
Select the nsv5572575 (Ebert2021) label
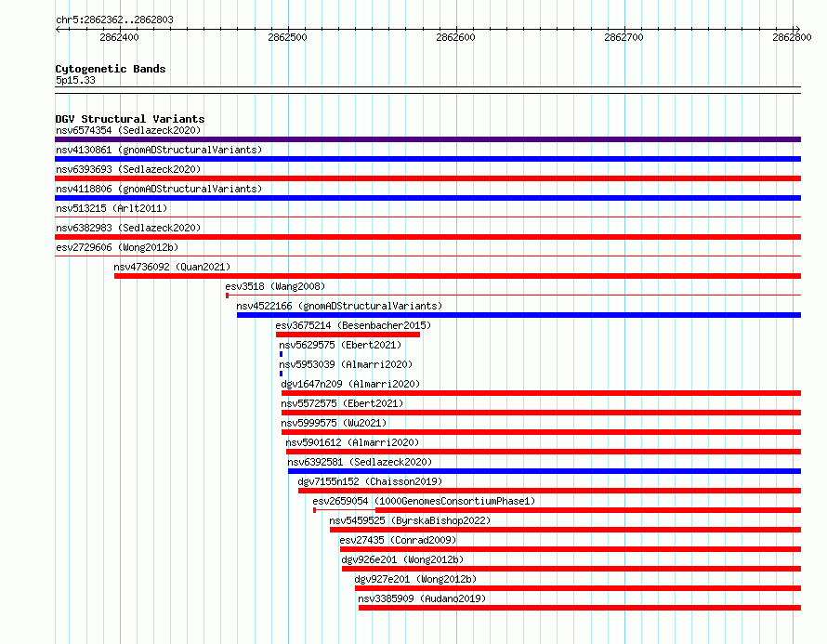tap(342, 403)
